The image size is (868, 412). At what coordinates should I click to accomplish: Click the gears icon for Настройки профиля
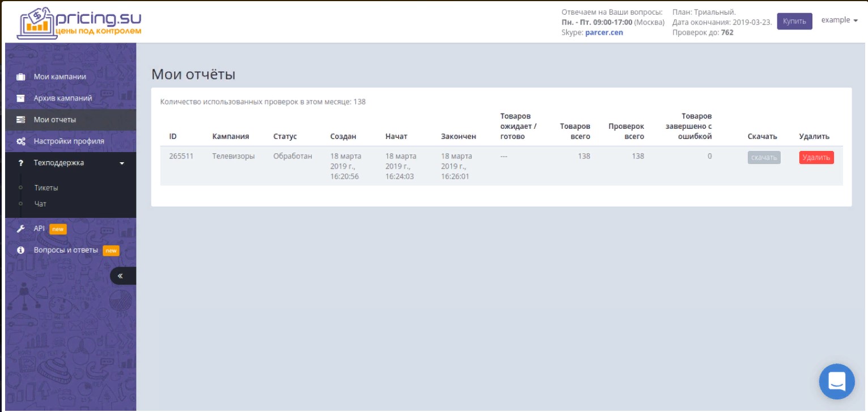pos(21,141)
